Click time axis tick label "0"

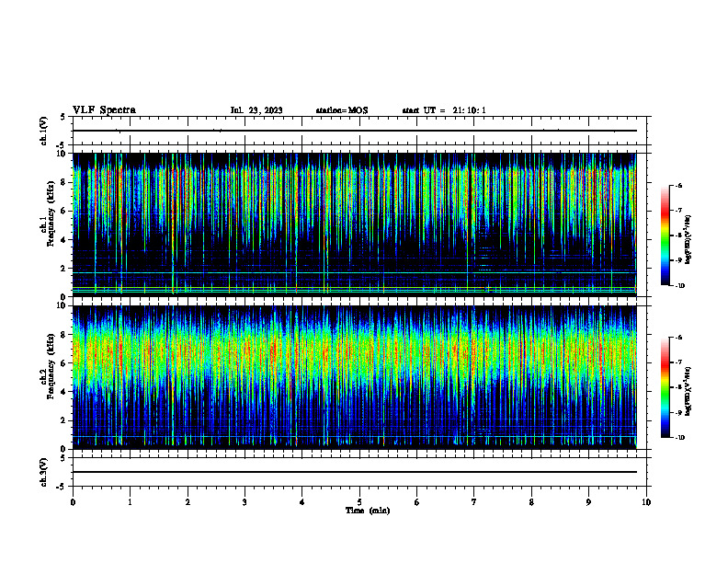click(73, 502)
